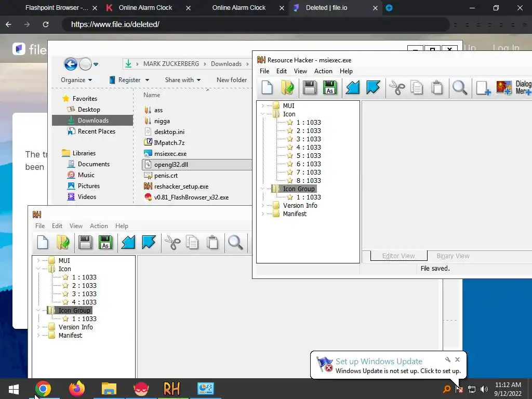
Task: Expand Version Info in msiexec.exe tree
Action: tap(262, 205)
